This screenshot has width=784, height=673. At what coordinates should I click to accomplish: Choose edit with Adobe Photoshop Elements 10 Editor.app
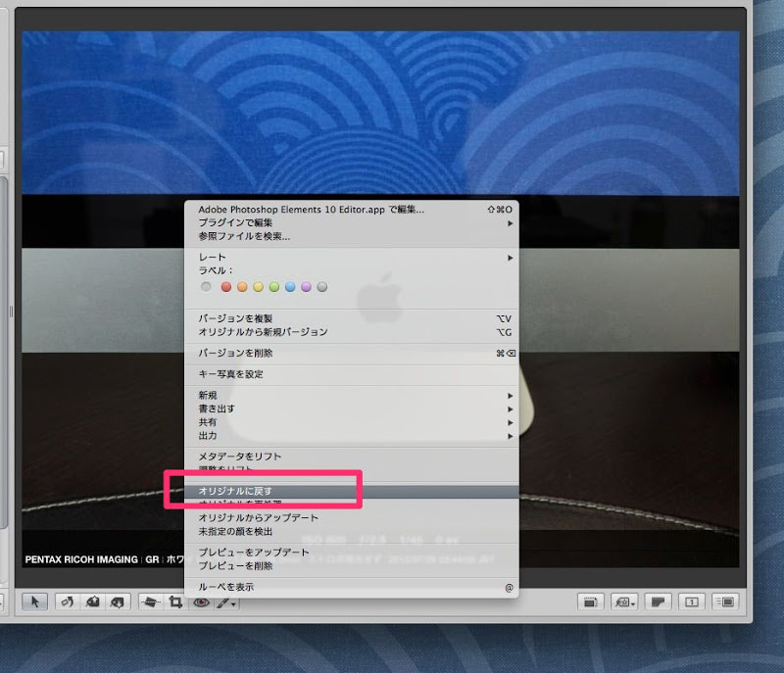click(x=352, y=210)
